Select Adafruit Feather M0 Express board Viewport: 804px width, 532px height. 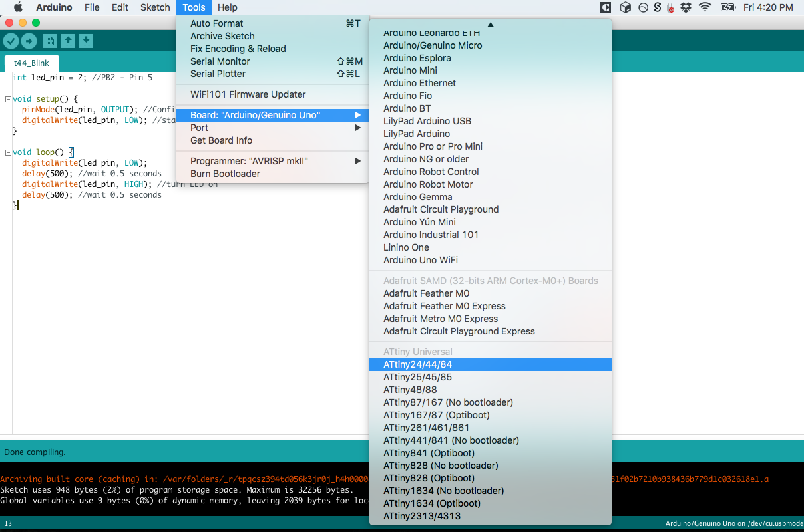(x=491, y=306)
